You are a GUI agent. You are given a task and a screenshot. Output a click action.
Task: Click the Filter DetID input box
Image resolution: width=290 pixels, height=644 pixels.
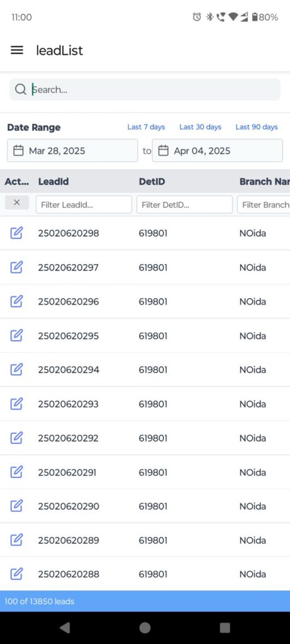coord(184,204)
